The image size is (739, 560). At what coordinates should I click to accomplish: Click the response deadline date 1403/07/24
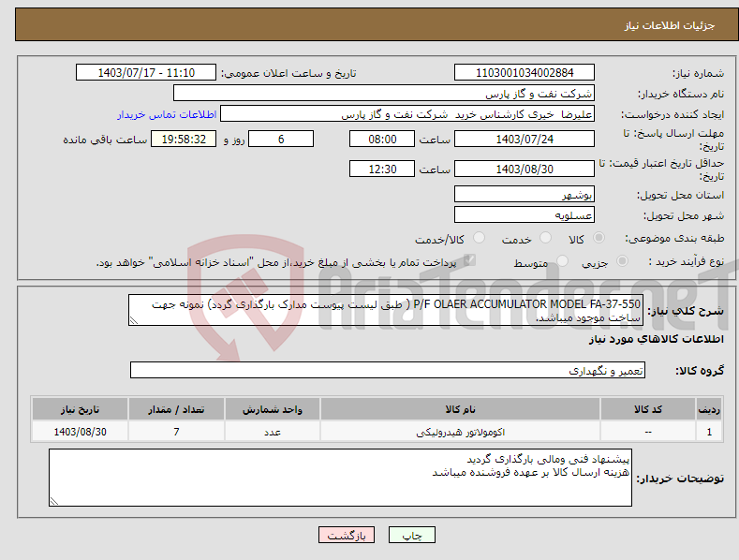click(525, 139)
